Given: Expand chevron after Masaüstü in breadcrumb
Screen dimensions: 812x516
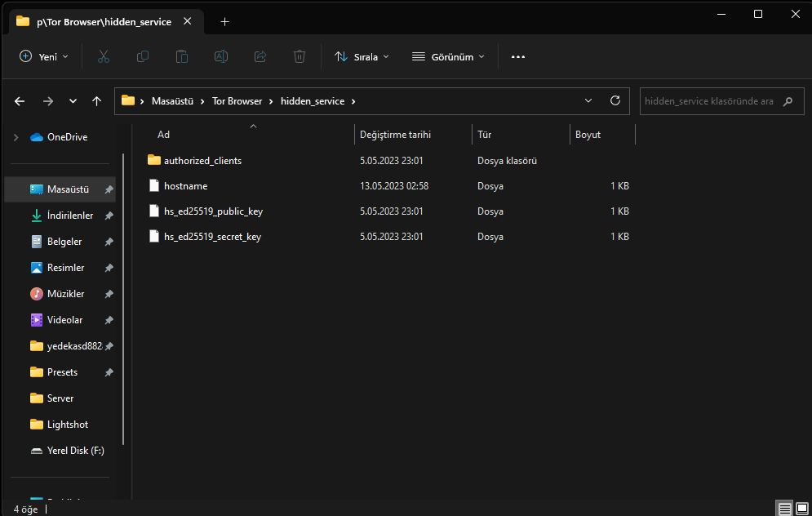Looking at the screenshot, I should click(202, 101).
